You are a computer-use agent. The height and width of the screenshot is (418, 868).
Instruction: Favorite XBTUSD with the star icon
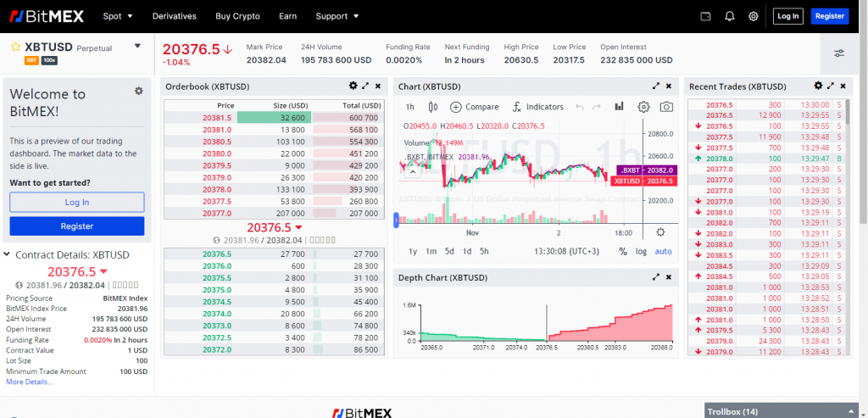(16, 47)
